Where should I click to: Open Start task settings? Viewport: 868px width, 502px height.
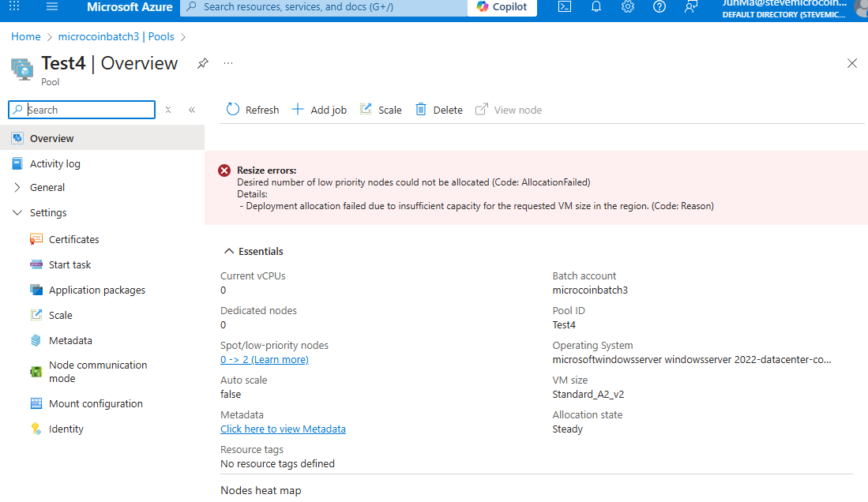click(x=70, y=264)
